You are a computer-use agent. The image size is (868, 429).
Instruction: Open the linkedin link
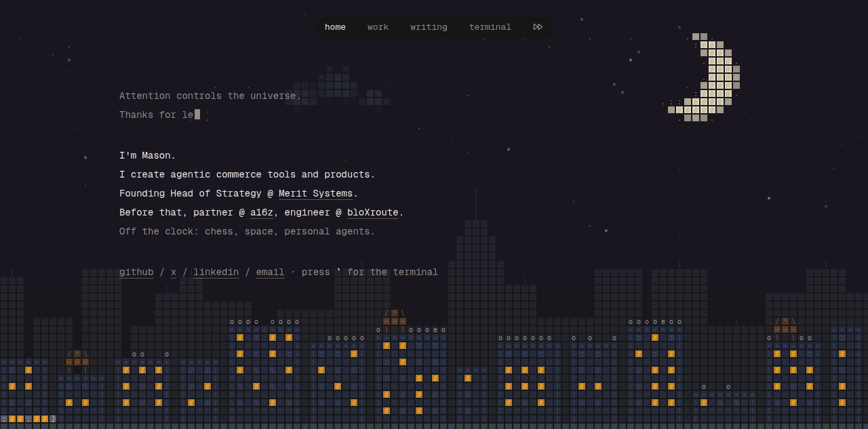[x=216, y=272]
